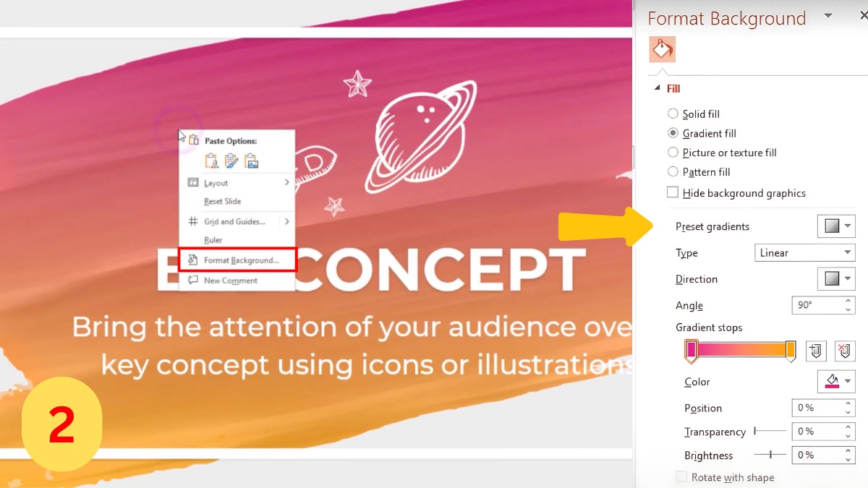Select the Solid fill radio button
This screenshot has width=868, height=488.
(x=673, y=114)
